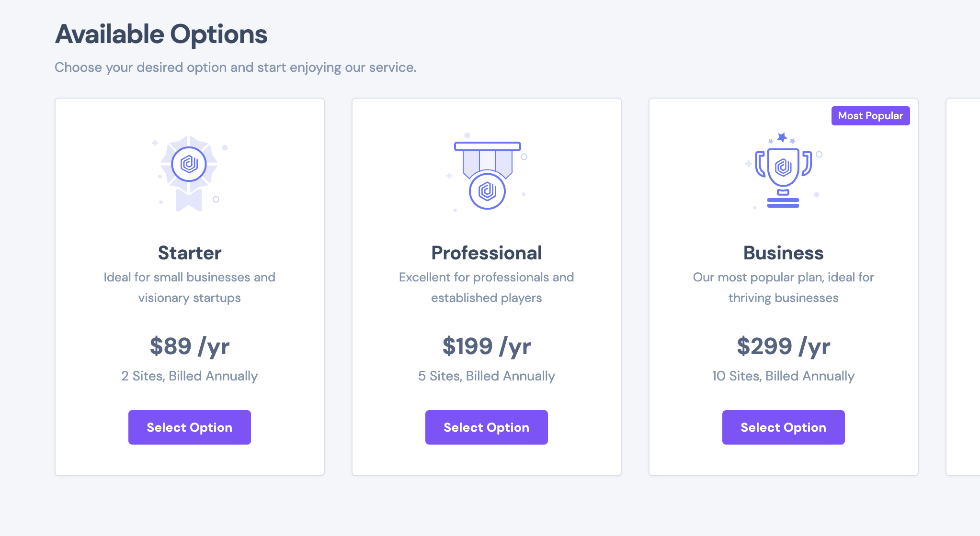980x536 pixels.
Task: Click the Starter plan heading
Action: (x=190, y=253)
